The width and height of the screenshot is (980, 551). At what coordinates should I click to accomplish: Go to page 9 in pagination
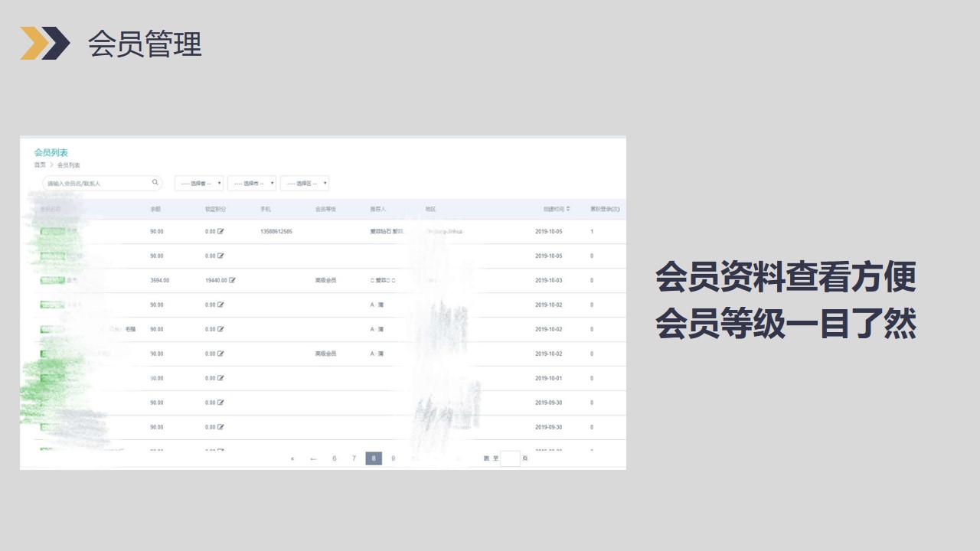[x=394, y=459]
